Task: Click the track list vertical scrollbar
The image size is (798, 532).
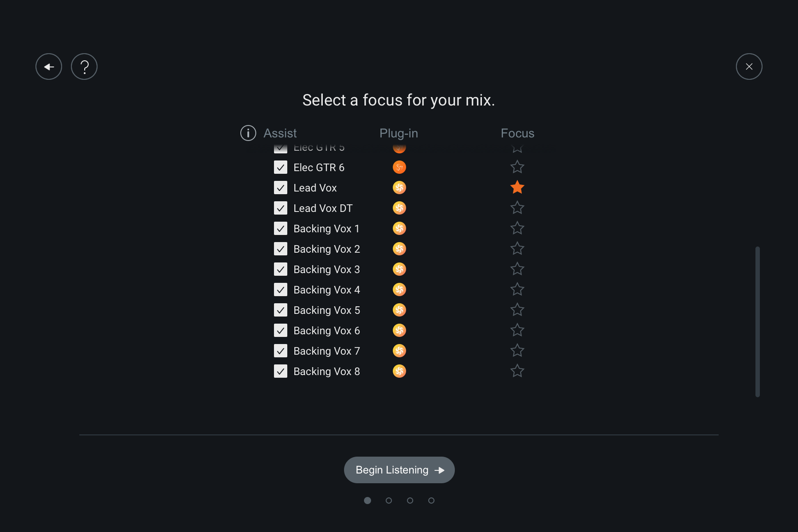Action: [758, 321]
